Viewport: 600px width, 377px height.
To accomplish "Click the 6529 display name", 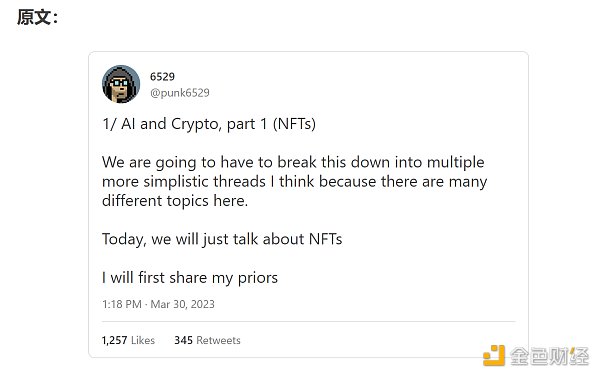I will (162, 77).
